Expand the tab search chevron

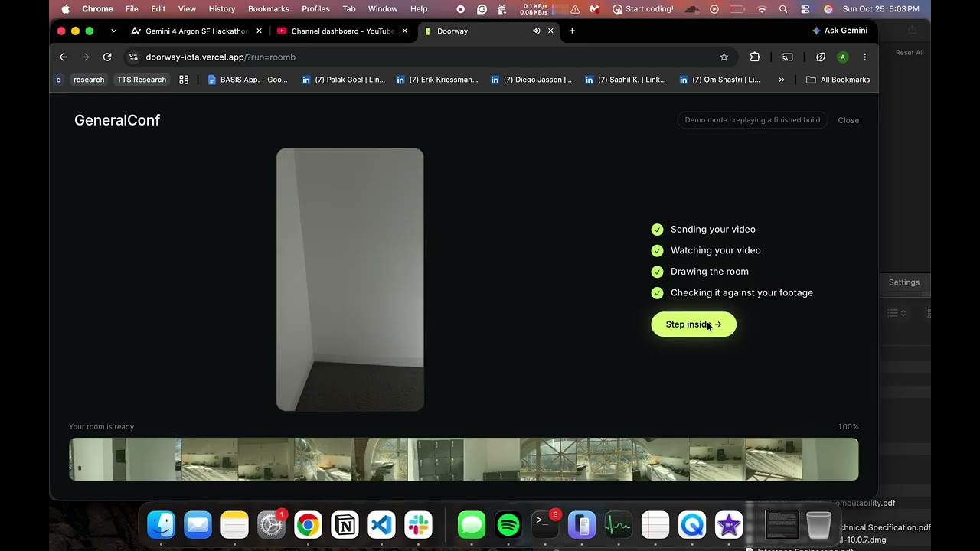[113, 31]
